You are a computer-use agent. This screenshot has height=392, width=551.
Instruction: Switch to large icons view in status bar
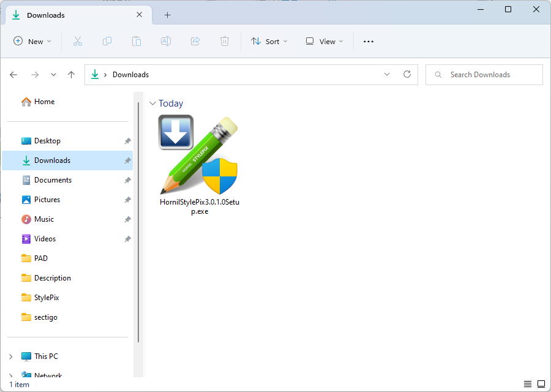pyautogui.click(x=541, y=384)
